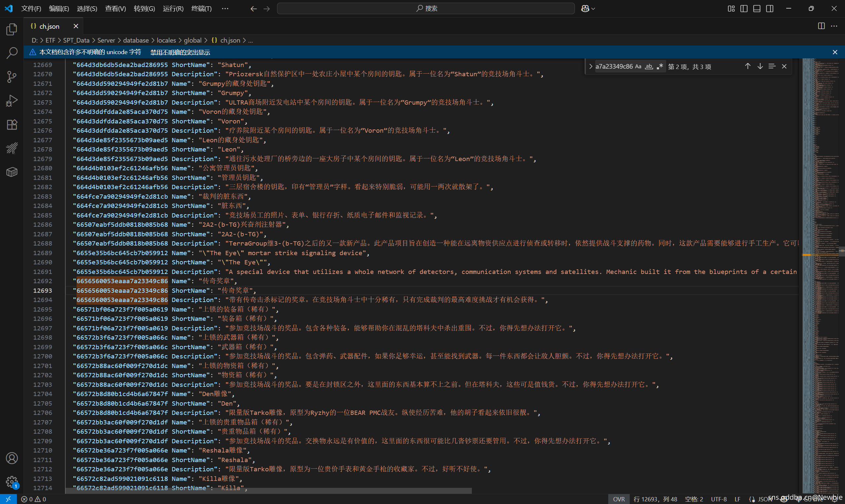Open the Copilot icon in title bar
The height and width of the screenshot is (504, 845).
pyautogui.click(x=585, y=9)
